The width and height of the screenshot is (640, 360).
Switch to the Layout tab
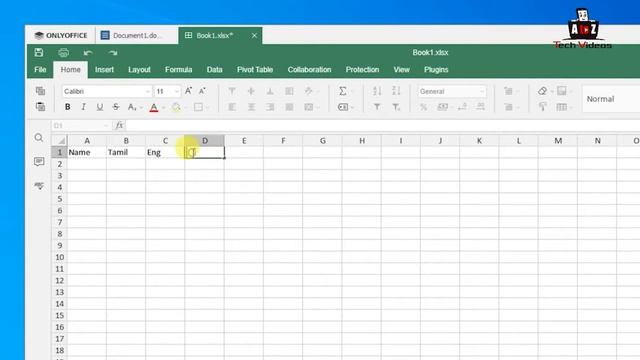tap(139, 70)
